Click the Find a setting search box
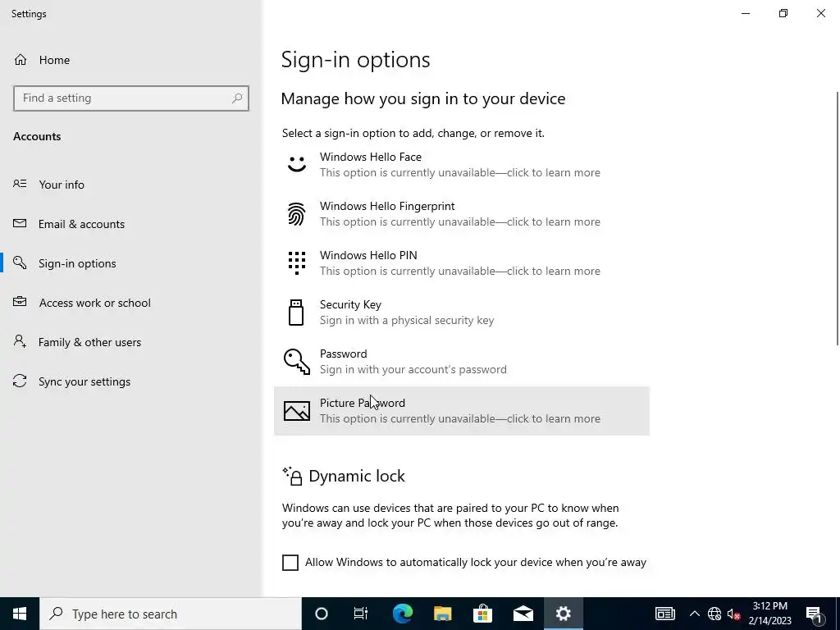 point(131,98)
